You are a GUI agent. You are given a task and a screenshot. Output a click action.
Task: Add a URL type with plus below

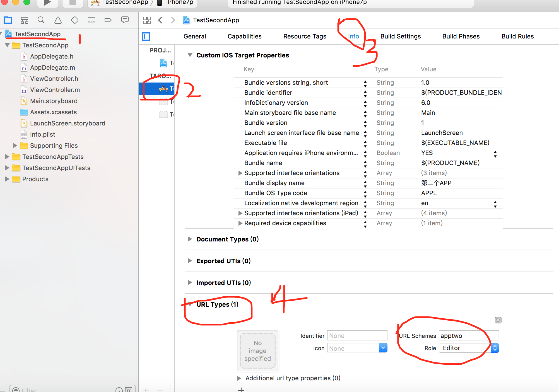(x=242, y=389)
